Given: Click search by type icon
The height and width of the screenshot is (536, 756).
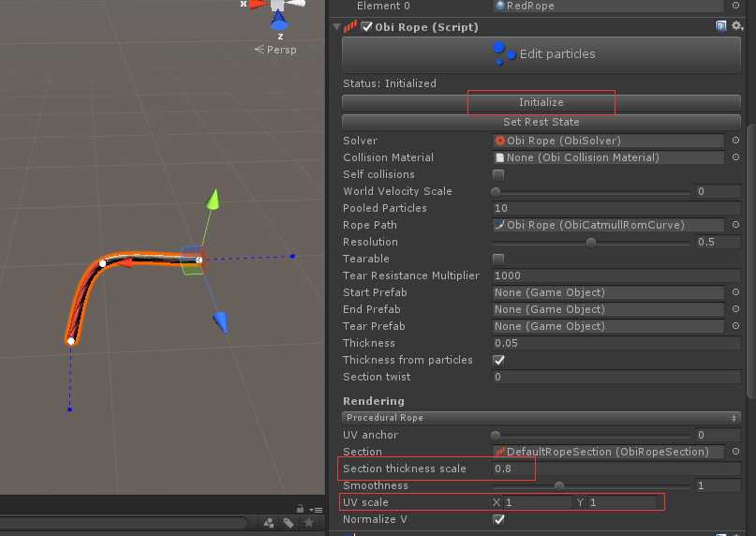Looking at the screenshot, I should coord(269,523).
